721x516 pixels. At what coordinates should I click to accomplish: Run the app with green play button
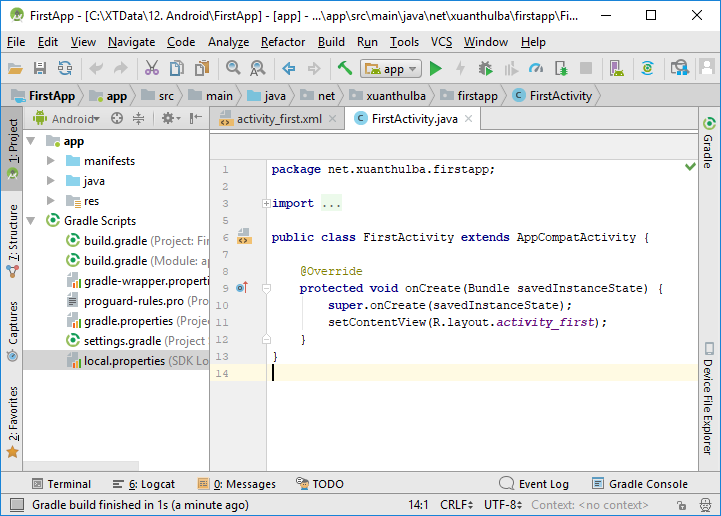(435, 69)
